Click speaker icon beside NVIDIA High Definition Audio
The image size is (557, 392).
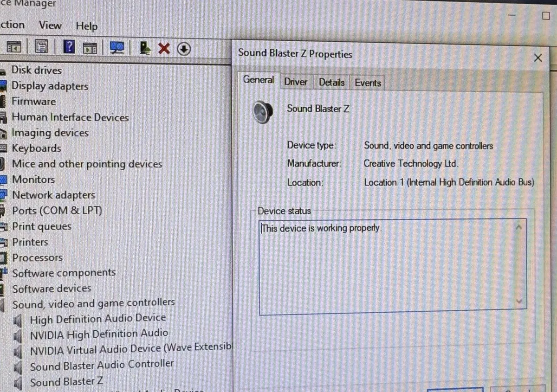click(x=18, y=336)
